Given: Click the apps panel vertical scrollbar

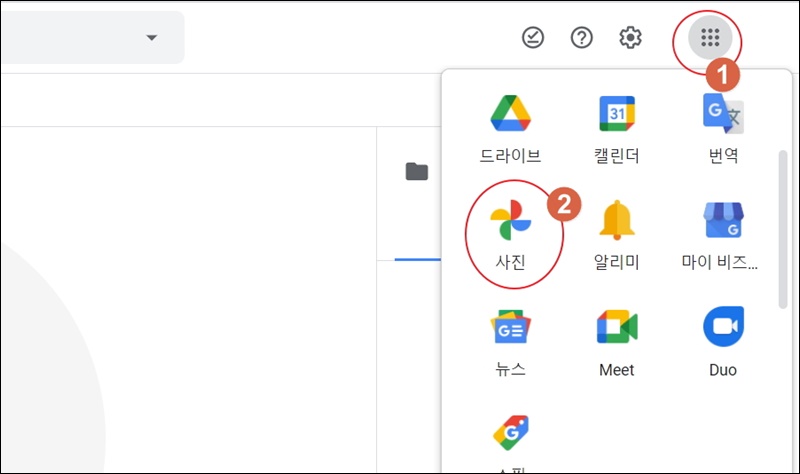Looking at the screenshot, I should tap(783, 230).
